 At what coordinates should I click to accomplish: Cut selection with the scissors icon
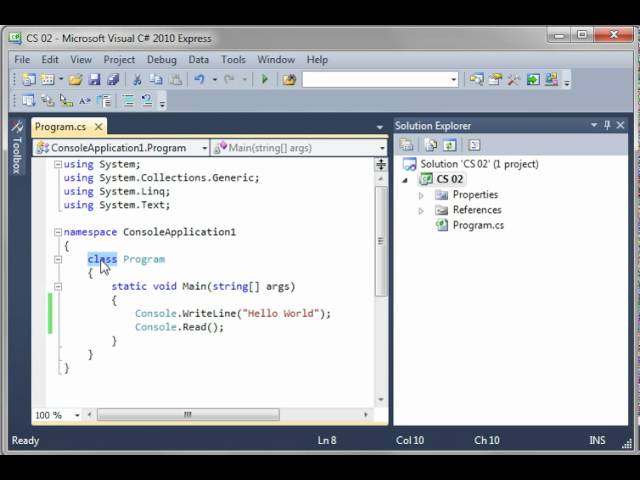tap(137, 79)
